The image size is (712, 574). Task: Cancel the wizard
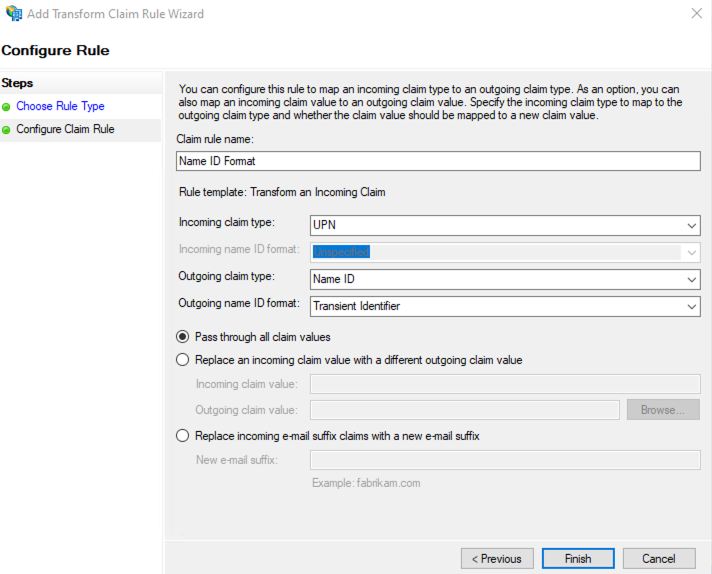pyautogui.click(x=658, y=559)
